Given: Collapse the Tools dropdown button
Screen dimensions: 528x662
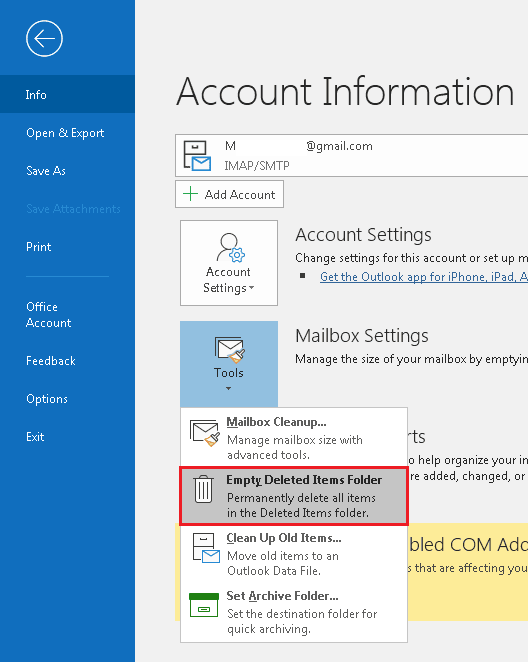Looking at the screenshot, I should (229, 364).
